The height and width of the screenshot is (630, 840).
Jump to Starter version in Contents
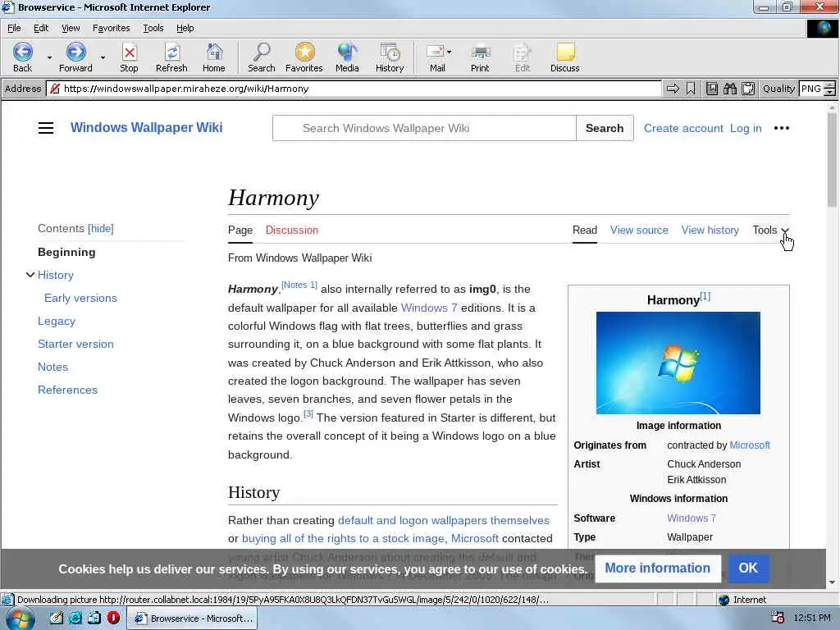click(x=75, y=344)
